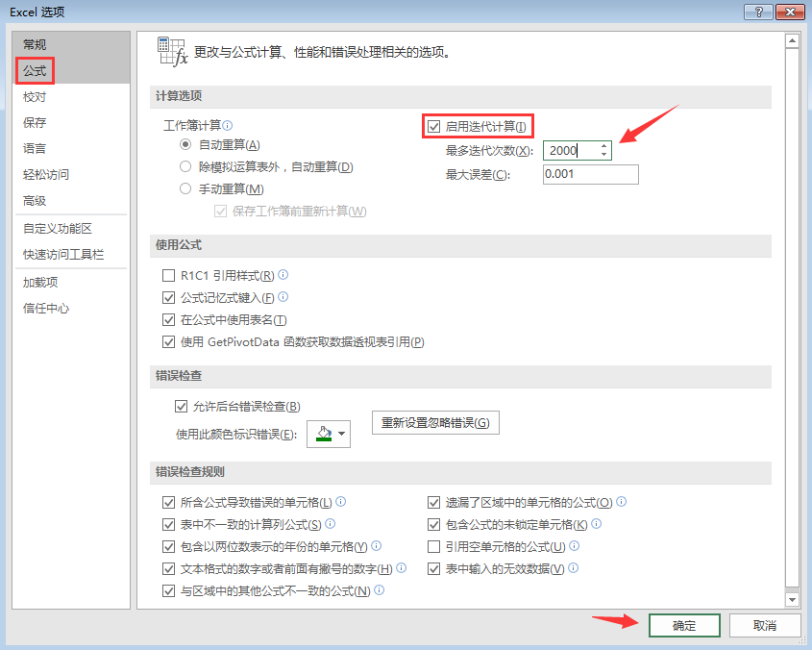Toggle 在公式中使用表名 checkbox
The image size is (812, 650).
tap(168, 320)
